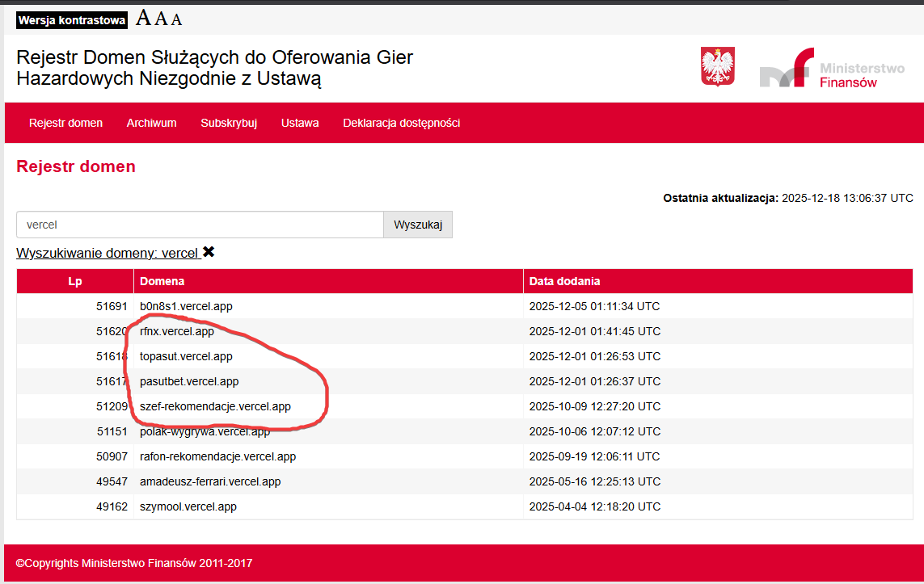Click the domain search input field
This screenshot has width=924, height=584.
pos(200,225)
